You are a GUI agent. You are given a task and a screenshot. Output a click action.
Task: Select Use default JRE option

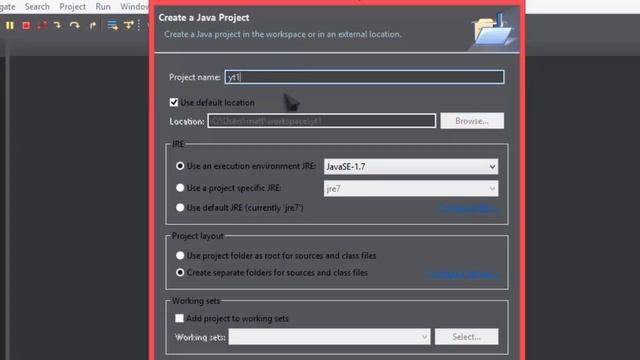pos(180,207)
